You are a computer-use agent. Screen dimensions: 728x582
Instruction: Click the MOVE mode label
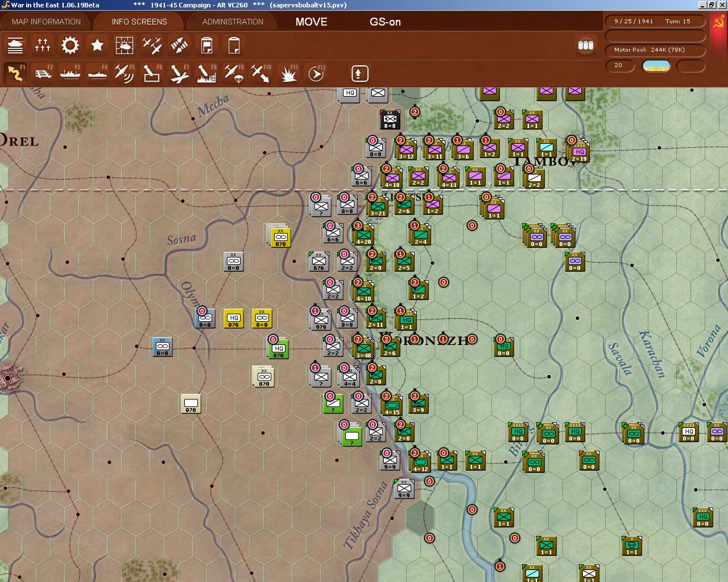pyautogui.click(x=311, y=22)
